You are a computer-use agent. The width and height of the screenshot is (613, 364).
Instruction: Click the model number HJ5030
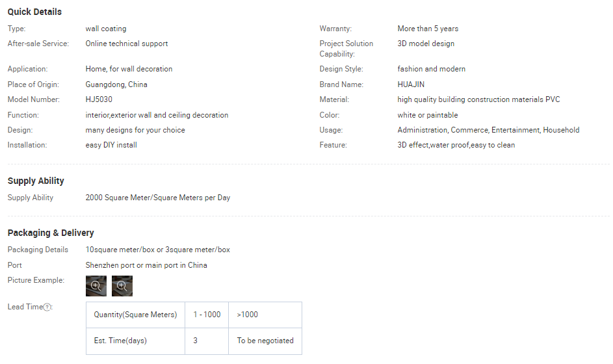99,99
